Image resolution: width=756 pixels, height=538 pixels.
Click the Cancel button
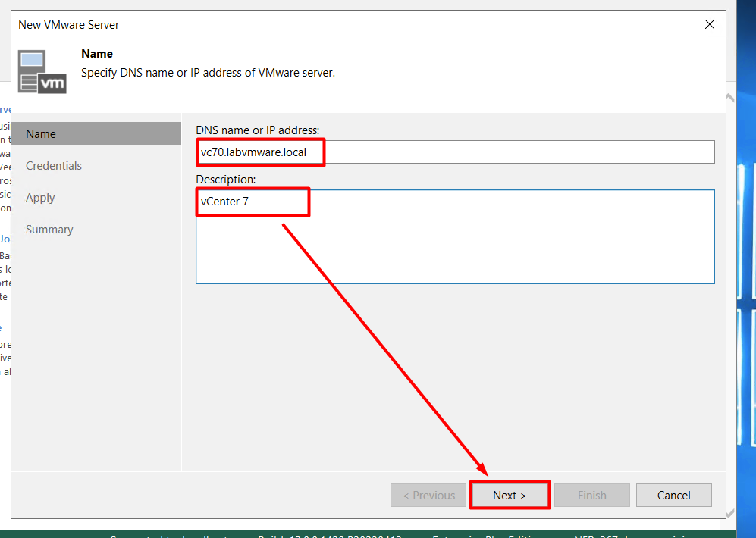click(673, 495)
